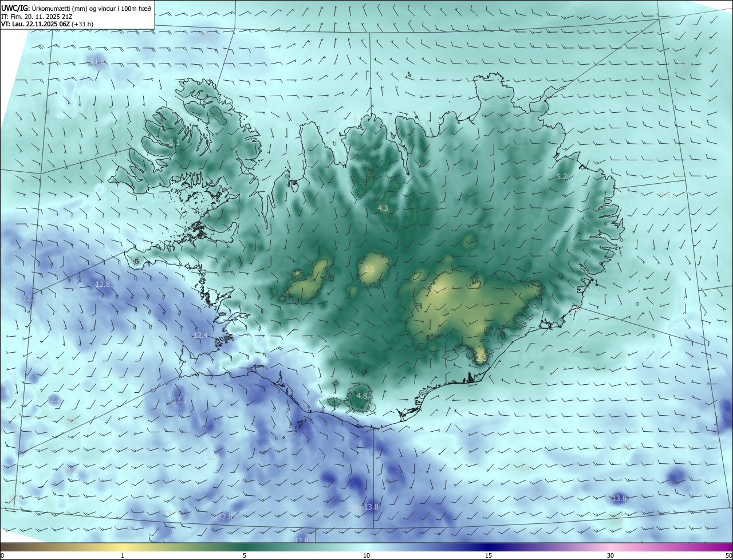733x560 pixels.
Task: Click the 13.6 value in the southeast sea
Action: pos(619,499)
